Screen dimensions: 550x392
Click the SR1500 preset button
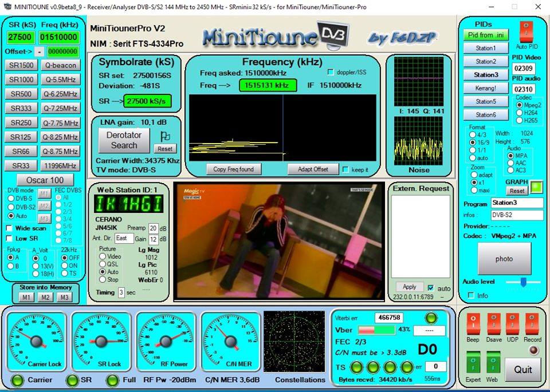(x=21, y=65)
